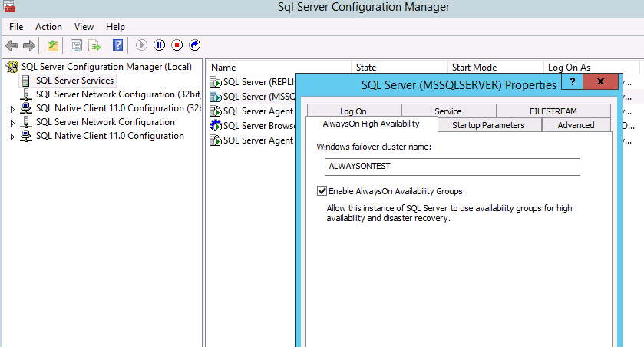This screenshot has height=347, width=644.
Task: Switch to the Service tab
Action: pyautogui.click(x=448, y=111)
